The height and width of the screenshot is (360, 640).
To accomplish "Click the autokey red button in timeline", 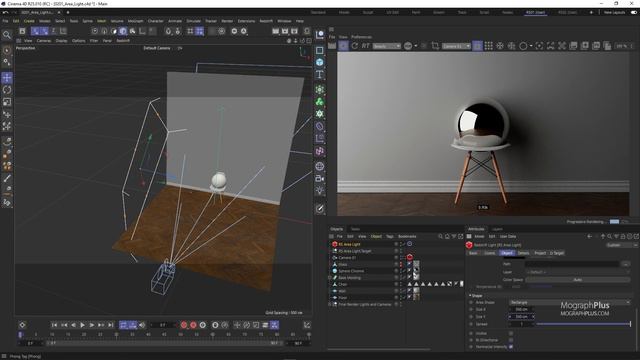I will (x=193, y=325).
